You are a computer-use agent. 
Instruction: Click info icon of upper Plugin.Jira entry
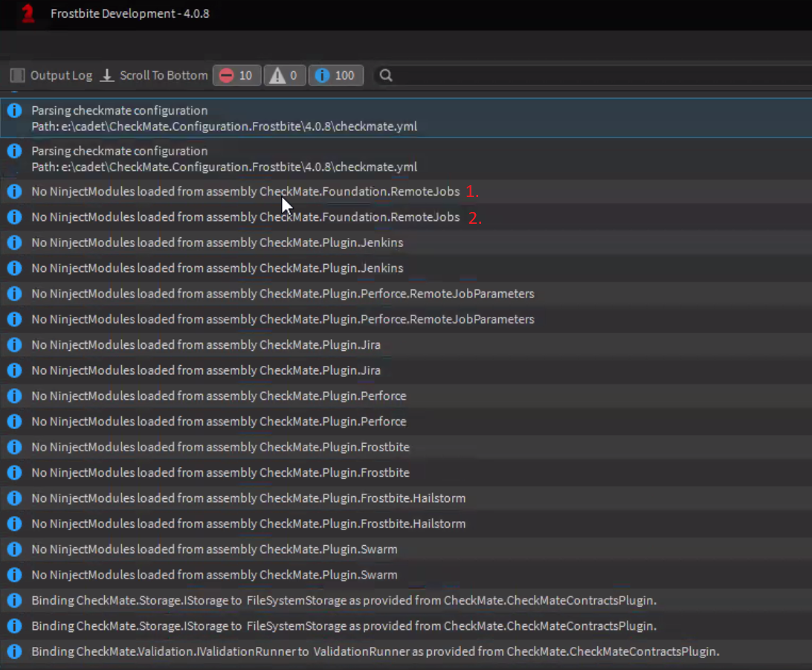coord(15,345)
